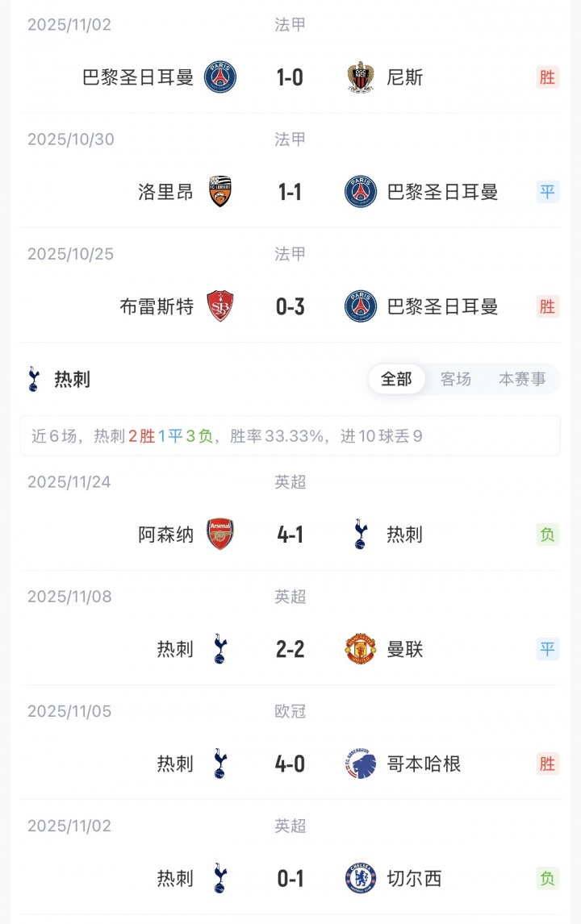Screen dimensions: 581x924
Task: Switch to the 本赛事 filter tab
Action: [522, 379]
